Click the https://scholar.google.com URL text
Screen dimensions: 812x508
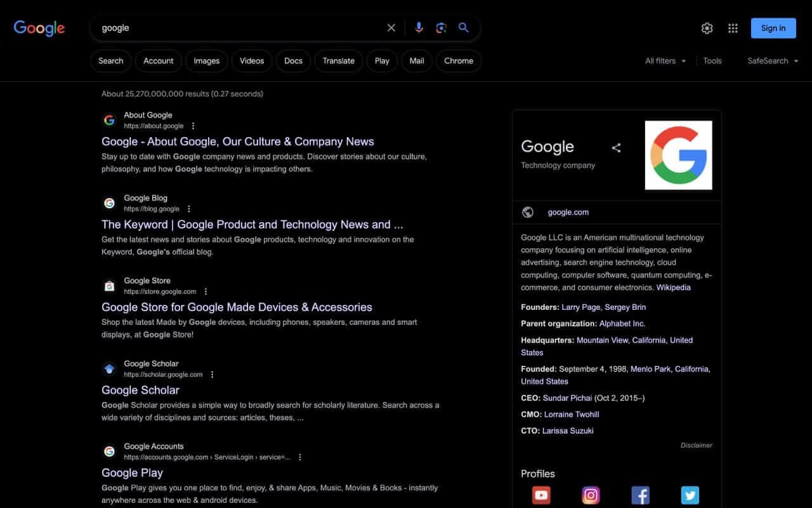click(163, 375)
